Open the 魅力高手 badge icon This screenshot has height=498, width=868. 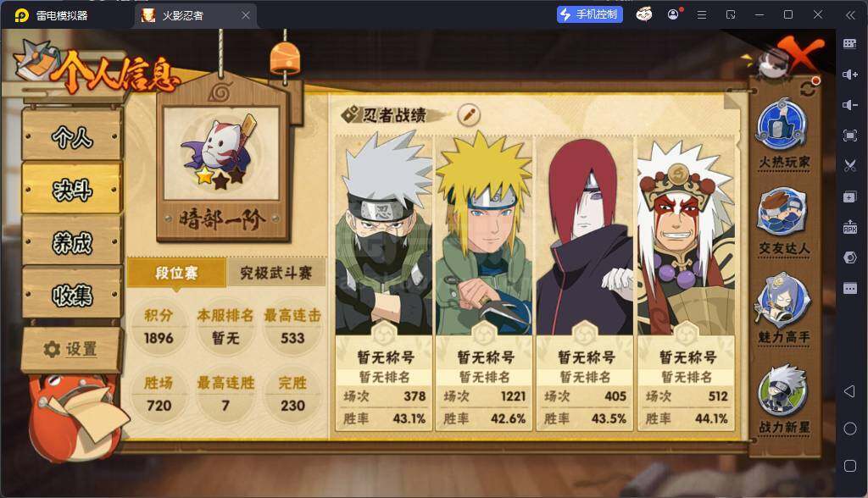coord(782,301)
